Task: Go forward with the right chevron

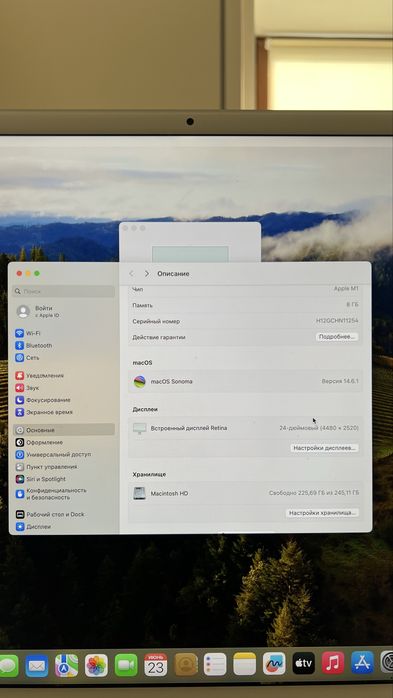Action: pos(146,273)
